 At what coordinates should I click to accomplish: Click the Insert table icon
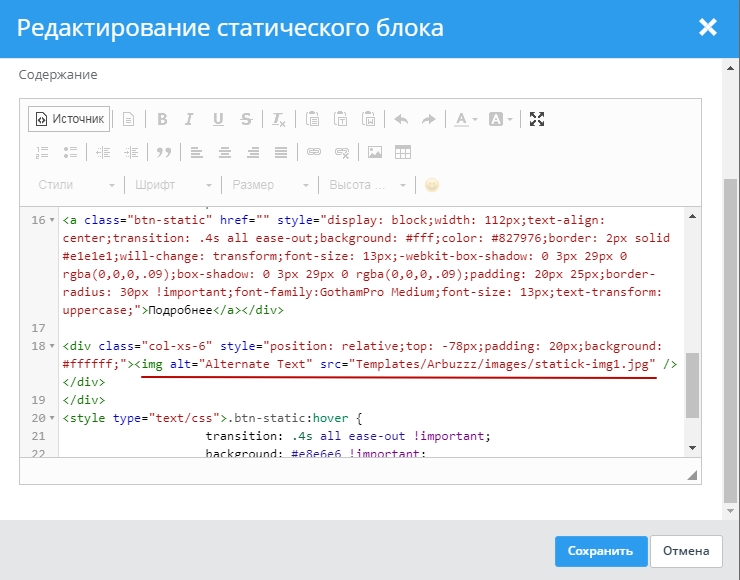[x=403, y=152]
